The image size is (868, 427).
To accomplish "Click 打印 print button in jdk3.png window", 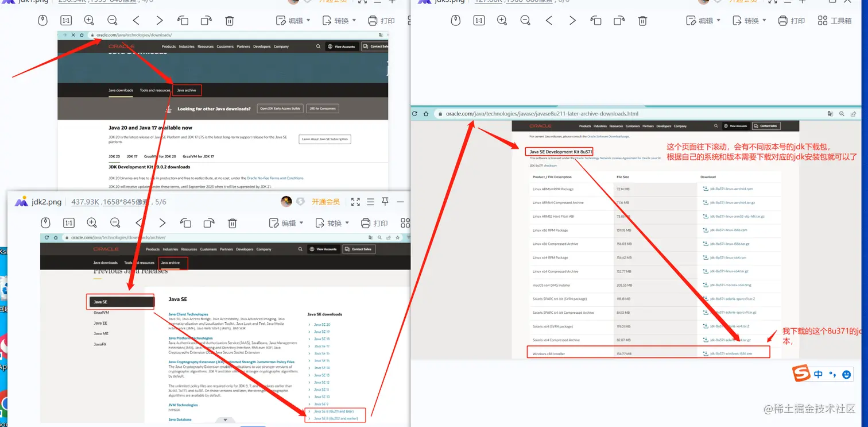I will (792, 21).
